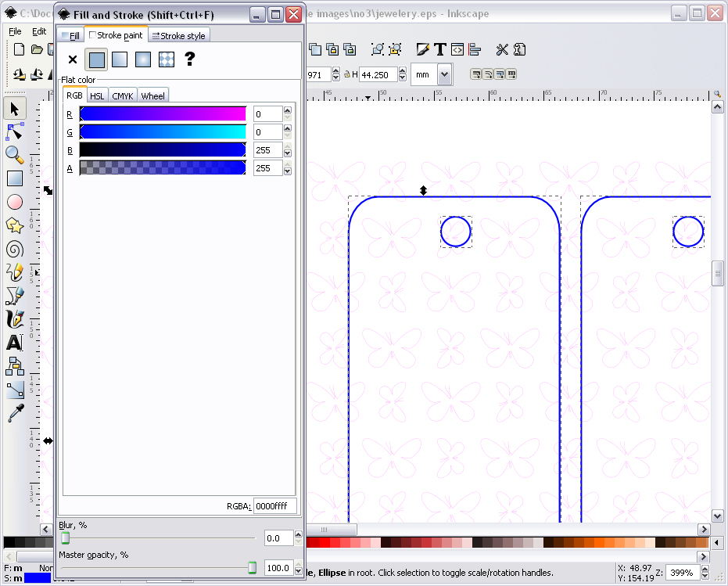The height and width of the screenshot is (586, 728).
Task: Toggle move patterns with object button
Action: coord(511,74)
